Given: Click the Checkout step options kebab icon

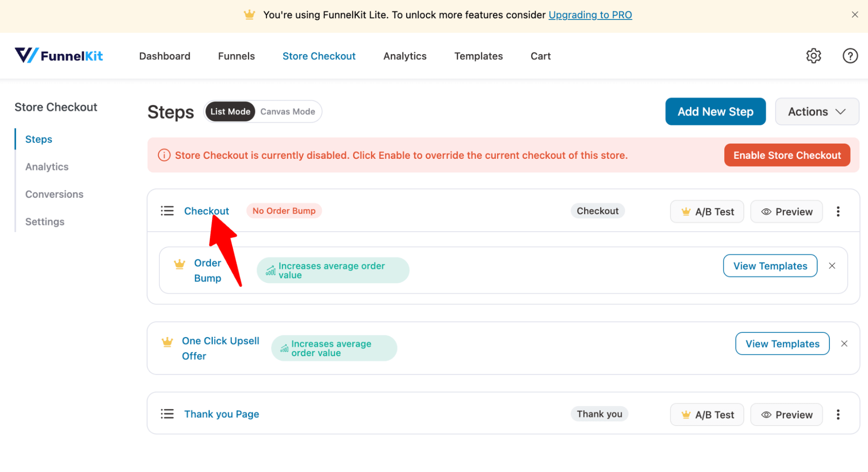Looking at the screenshot, I should tap(838, 212).
